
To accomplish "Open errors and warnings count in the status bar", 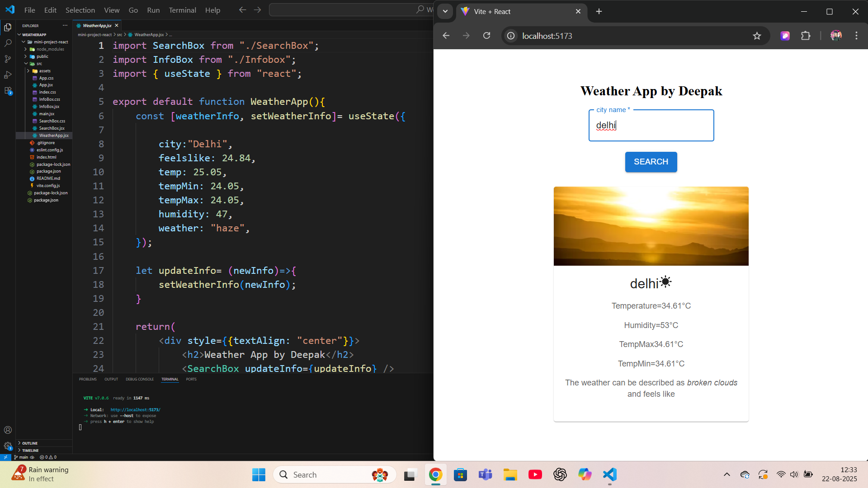I will (x=48, y=457).
